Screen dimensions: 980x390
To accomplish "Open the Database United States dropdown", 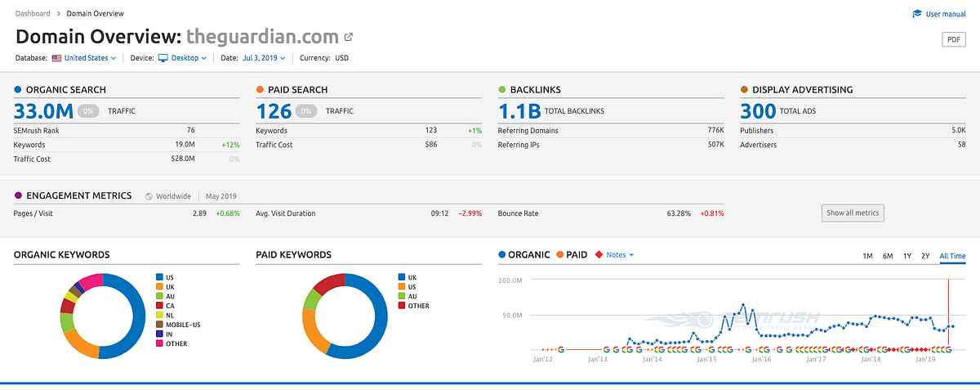I will click(x=90, y=58).
